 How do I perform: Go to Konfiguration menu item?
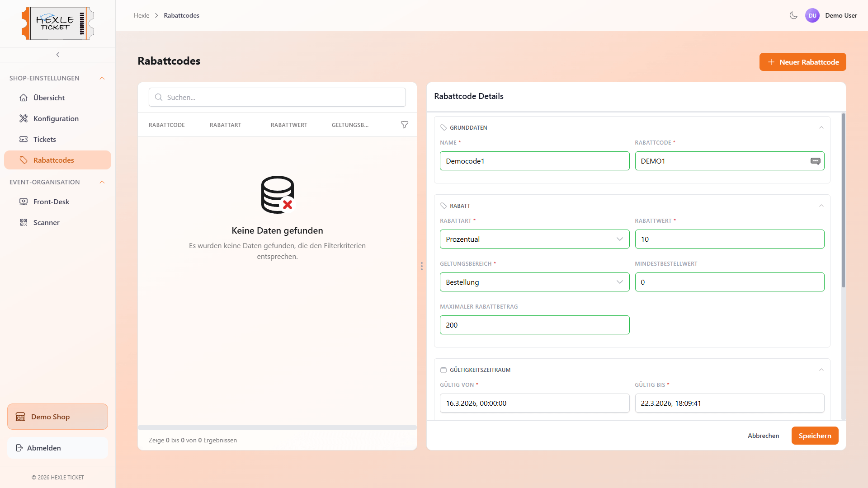[56, 118]
